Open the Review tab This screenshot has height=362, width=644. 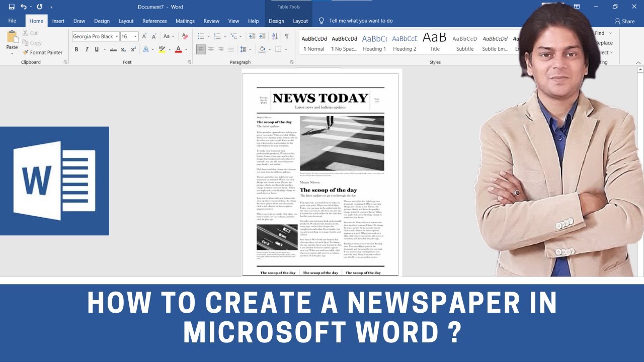click(x=211, y=21)
